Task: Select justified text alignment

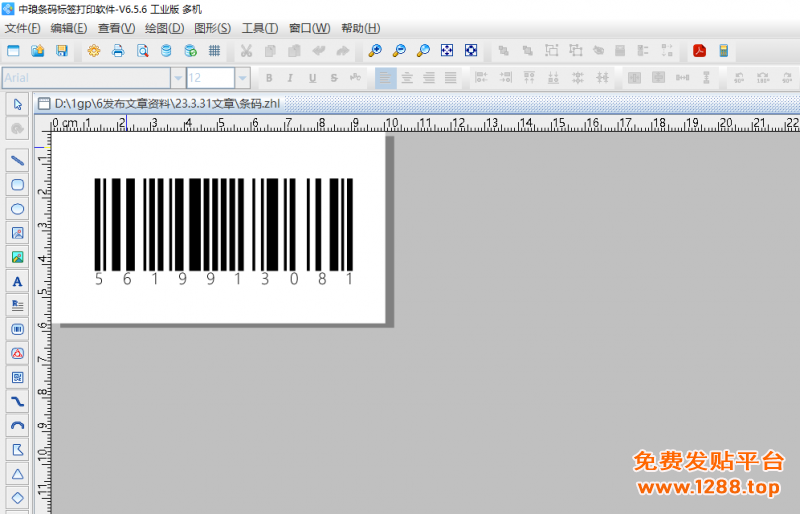Action: [x=451, y=78]
